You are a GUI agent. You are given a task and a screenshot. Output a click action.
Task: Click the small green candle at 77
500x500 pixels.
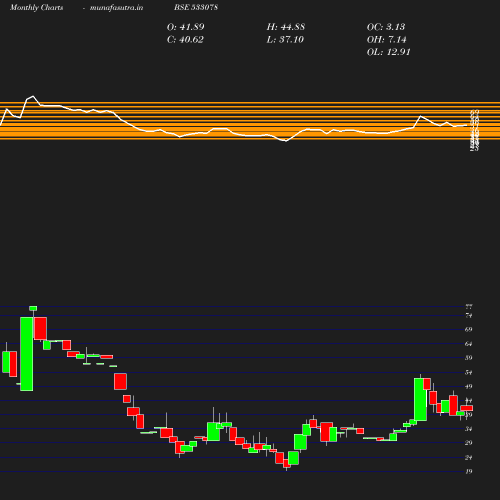coord(33,308)
